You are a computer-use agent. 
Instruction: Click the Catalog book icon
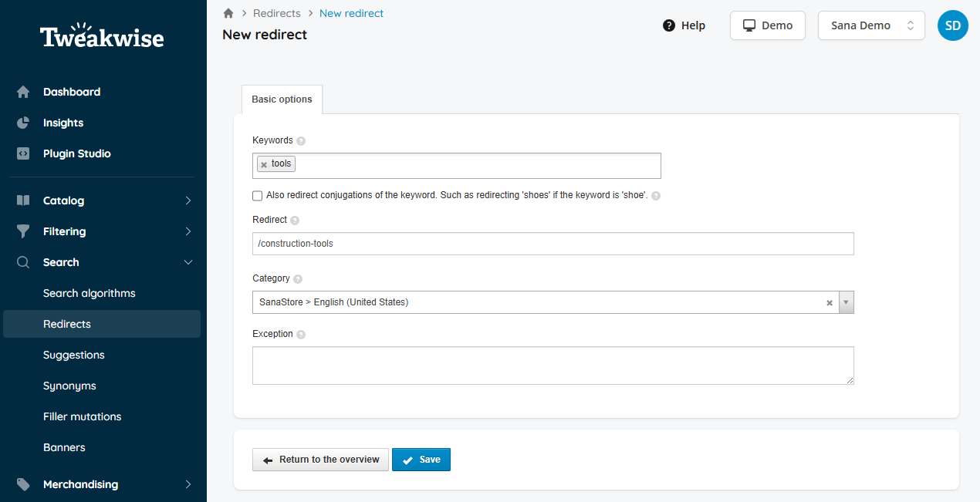pyautogui.click(x=23, y=200)
